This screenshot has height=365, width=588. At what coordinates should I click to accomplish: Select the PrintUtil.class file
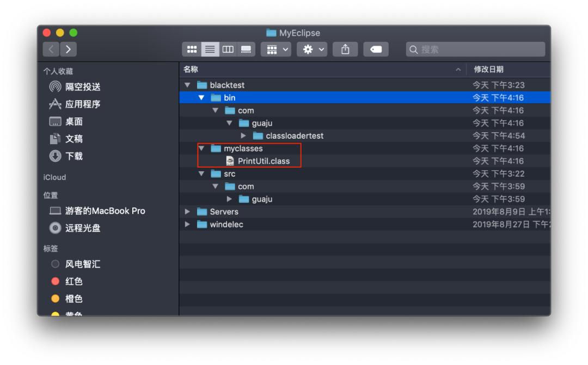[x=365, y=161]
